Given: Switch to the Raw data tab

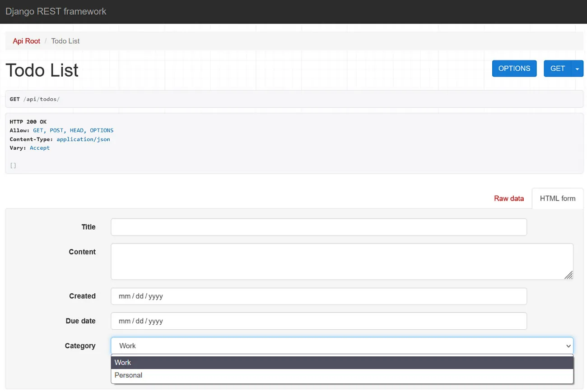Looking at the screenshot, I should click(x=509, y=198).
